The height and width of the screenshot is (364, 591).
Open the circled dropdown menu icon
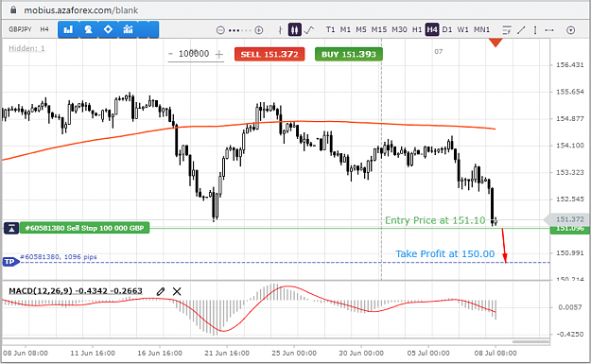coord(570,30)
